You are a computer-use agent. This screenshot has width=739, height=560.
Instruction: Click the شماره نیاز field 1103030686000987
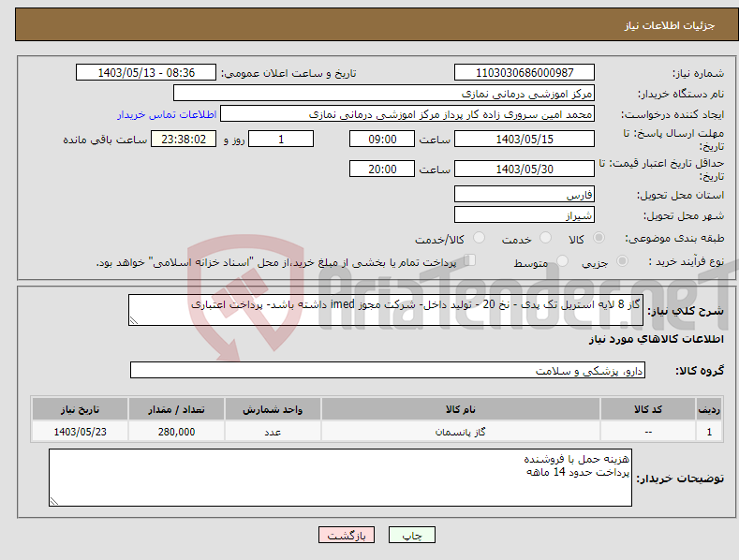click(x=525, y=73)
